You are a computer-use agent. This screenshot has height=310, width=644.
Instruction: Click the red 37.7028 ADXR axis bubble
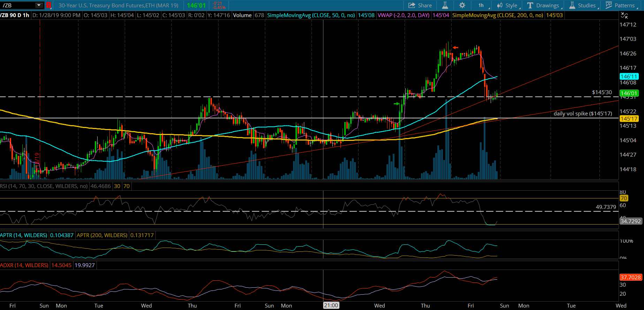pos(630,278)
